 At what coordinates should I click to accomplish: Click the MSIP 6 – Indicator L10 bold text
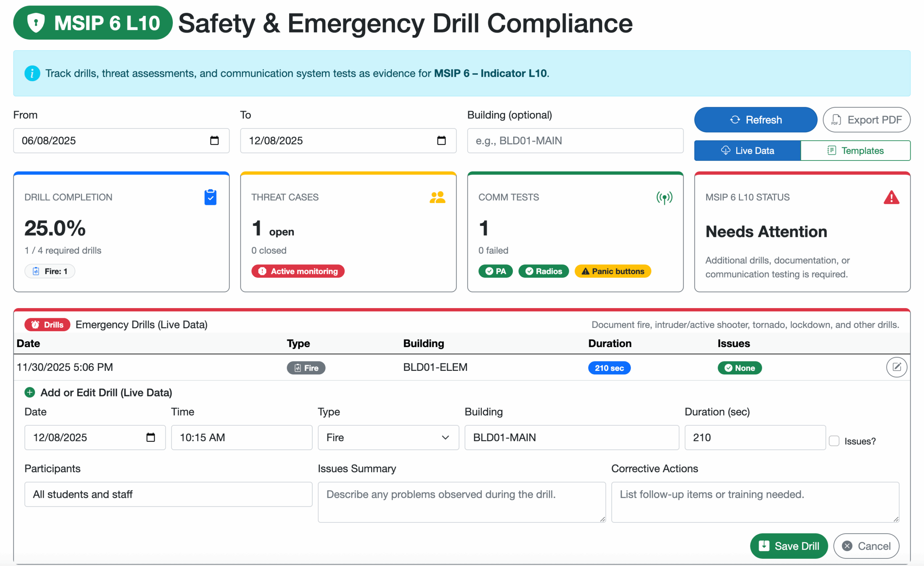point(490,73)
